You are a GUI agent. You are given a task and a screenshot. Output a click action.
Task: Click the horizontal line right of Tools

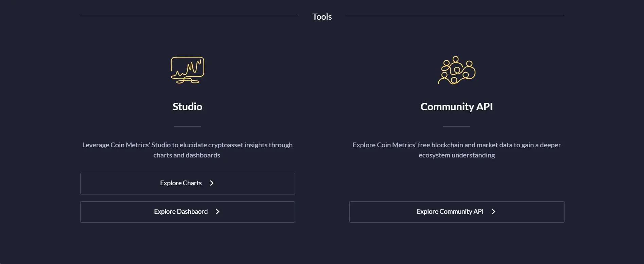pos(455,16)
